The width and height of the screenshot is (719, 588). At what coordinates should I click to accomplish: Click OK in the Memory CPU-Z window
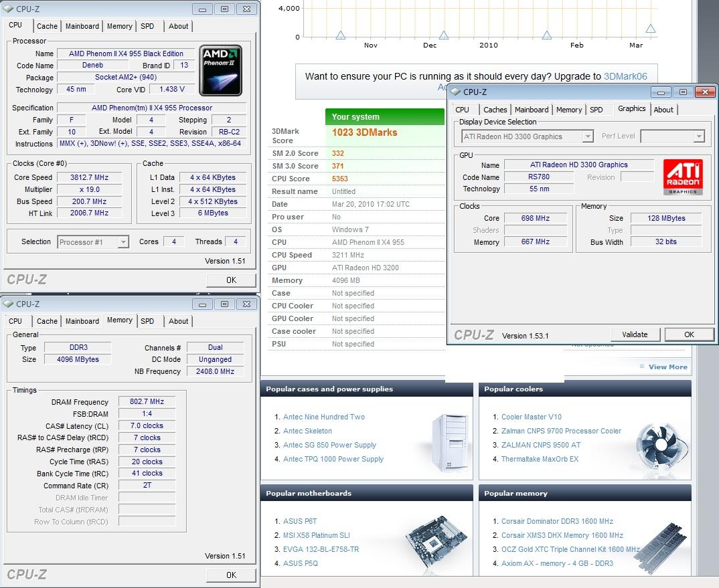click(231, 575)
